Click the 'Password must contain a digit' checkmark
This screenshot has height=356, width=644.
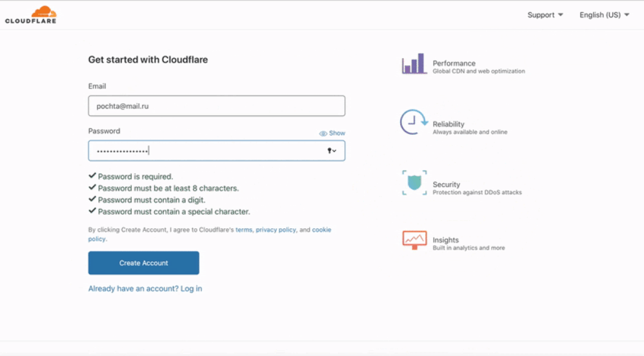pos(92,200)
